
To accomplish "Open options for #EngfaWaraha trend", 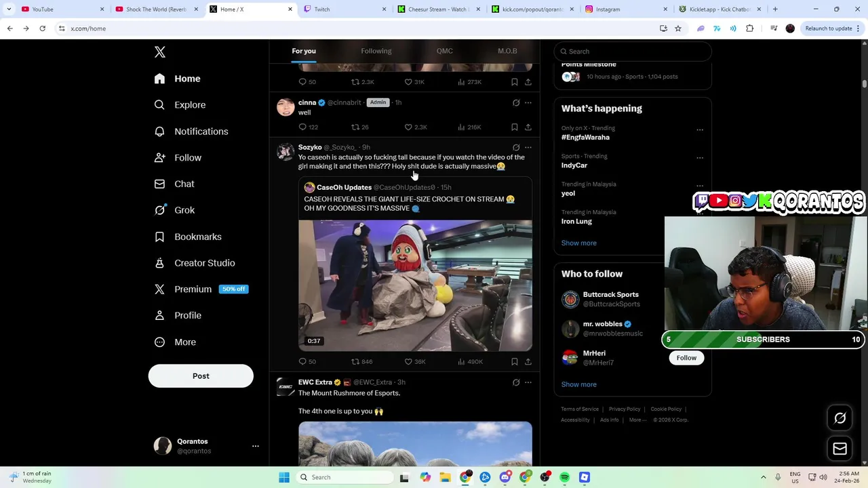I will click(700, 129).
